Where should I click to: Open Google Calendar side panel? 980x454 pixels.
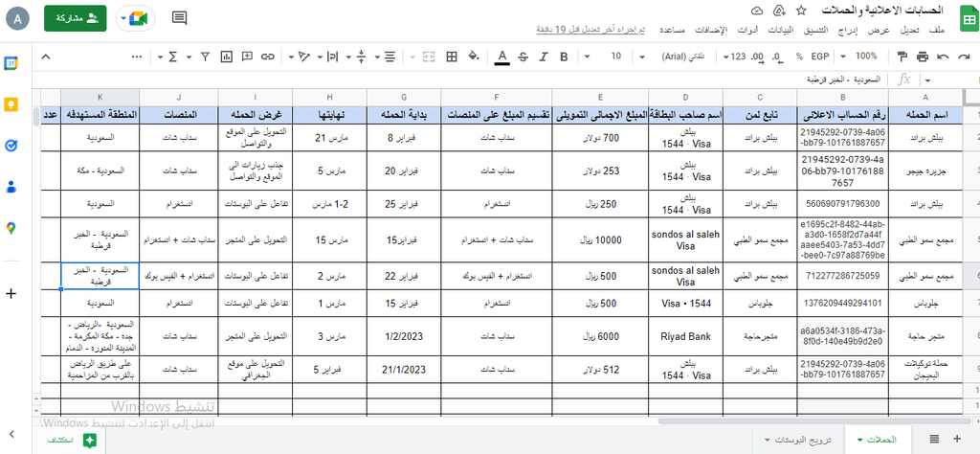tap(11, 63)
